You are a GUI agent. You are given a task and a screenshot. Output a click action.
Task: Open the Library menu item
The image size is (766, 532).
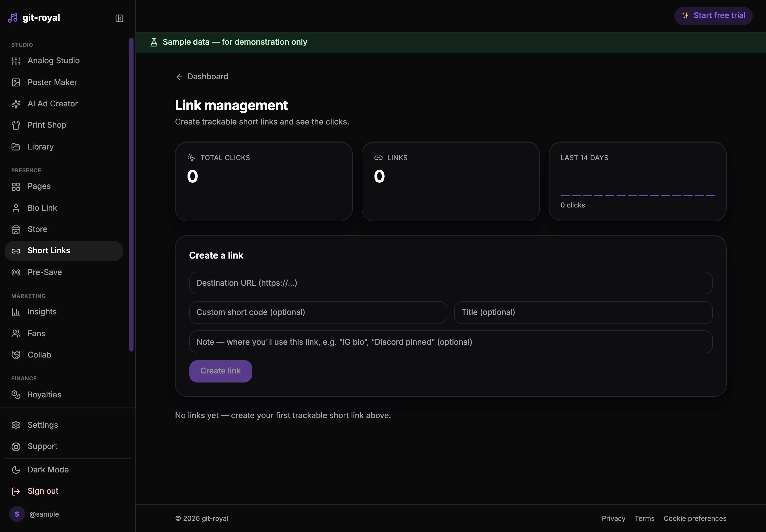click(x=64, y=147)
